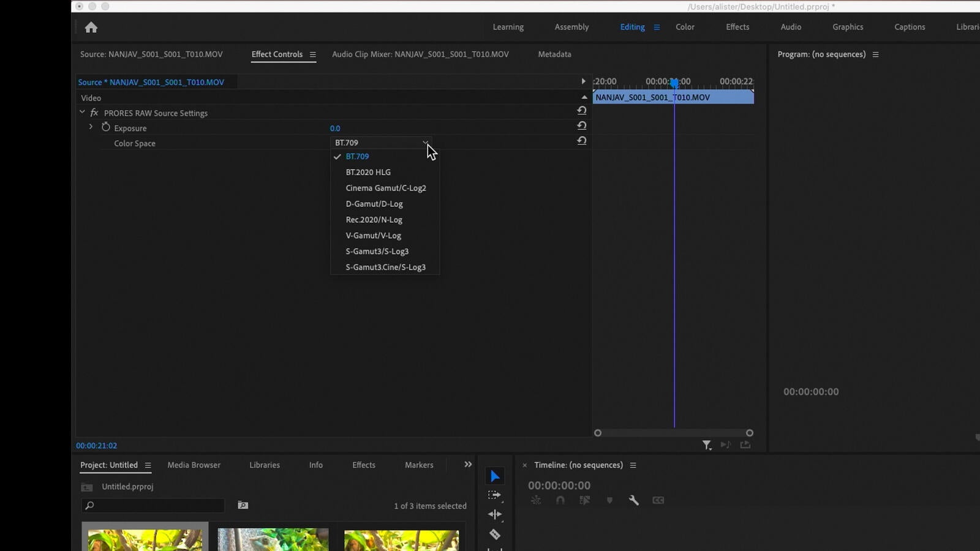The image size is (980, 551).
Task: Choose S-Gamut3.Cine/S-Log3 color space
Action: [x=385, y=268]
